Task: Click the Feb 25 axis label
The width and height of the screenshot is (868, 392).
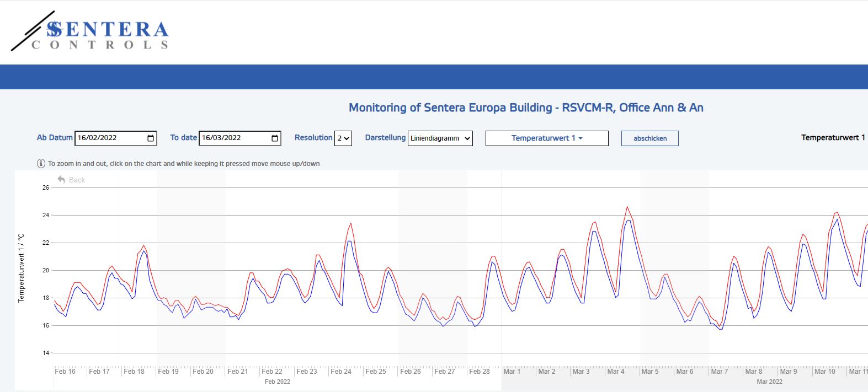Action: point(376,372)
